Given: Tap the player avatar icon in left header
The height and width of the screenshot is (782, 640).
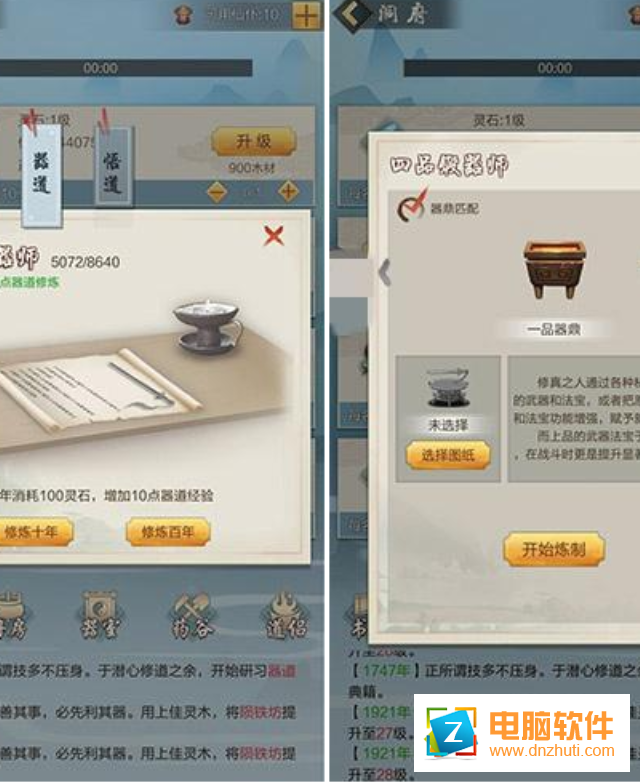Looking at the screenshot, I should pyautogui.click(x=184, y=15).
